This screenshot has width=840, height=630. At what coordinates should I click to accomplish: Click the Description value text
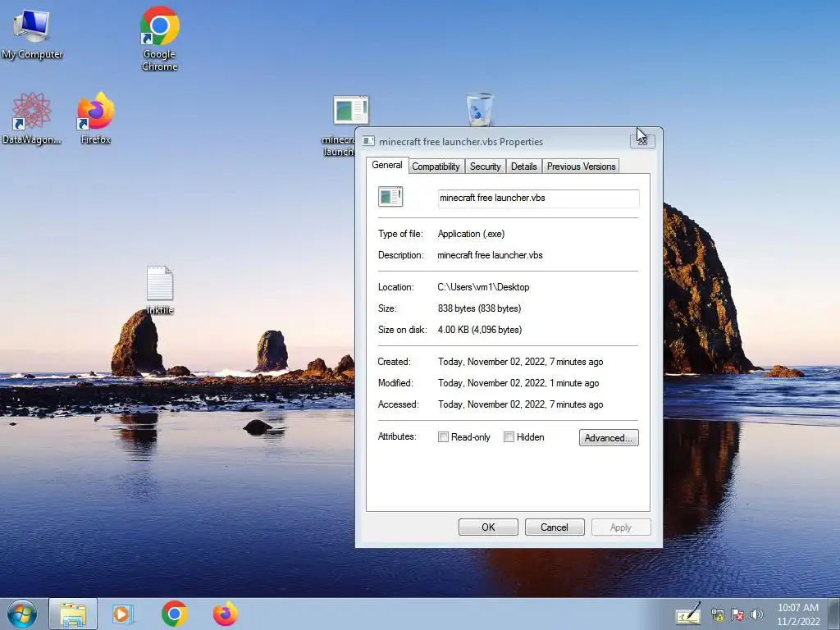[x=490, y=256]
